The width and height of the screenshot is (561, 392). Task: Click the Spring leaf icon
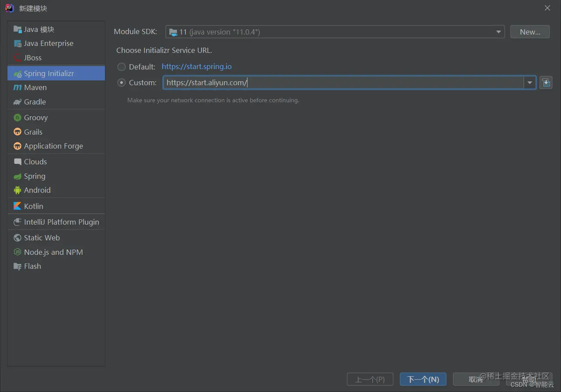17,176
